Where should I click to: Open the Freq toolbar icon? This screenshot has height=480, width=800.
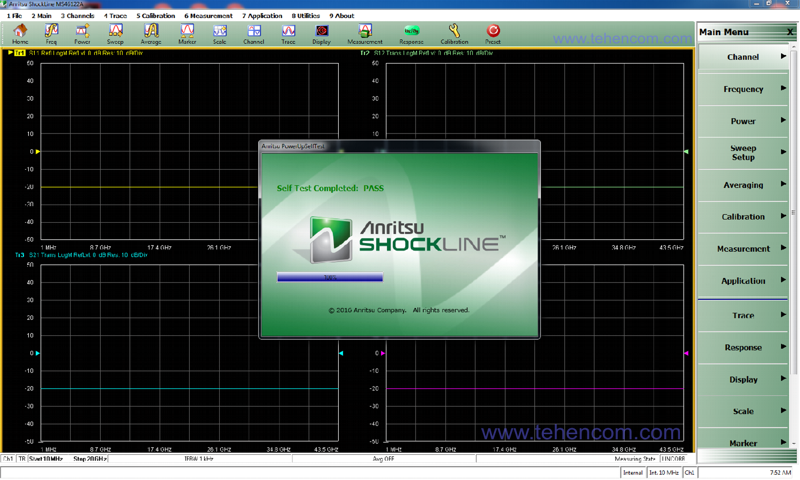pyautogui.click(x=51, y=34)
